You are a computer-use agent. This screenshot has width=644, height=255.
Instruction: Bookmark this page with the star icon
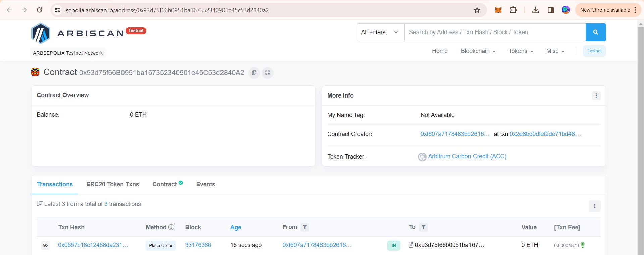(477, 10)
